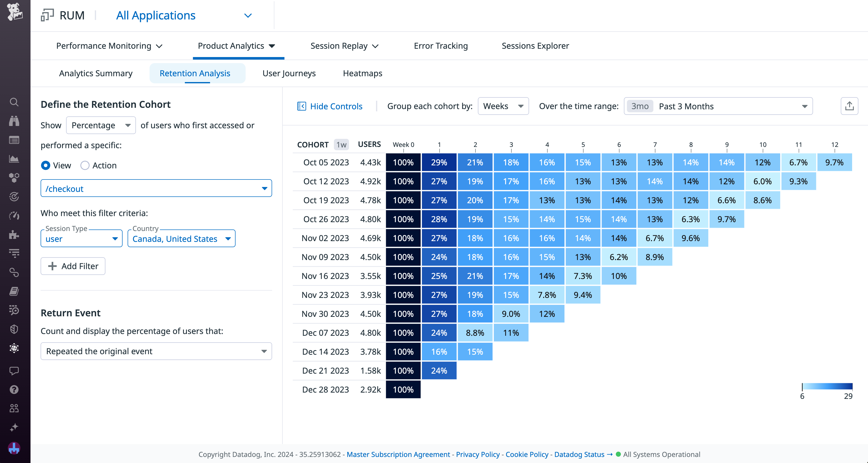
Task: Click the export icon above the retention chart
Action: (850, 106)
